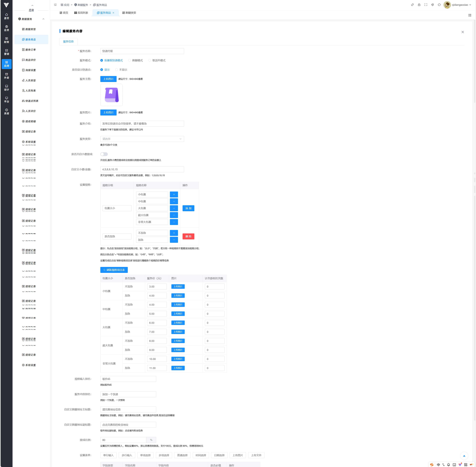
Task: Collapse the 跑腿服务 sidebar menu group
Action: click(x=43, y=19)
